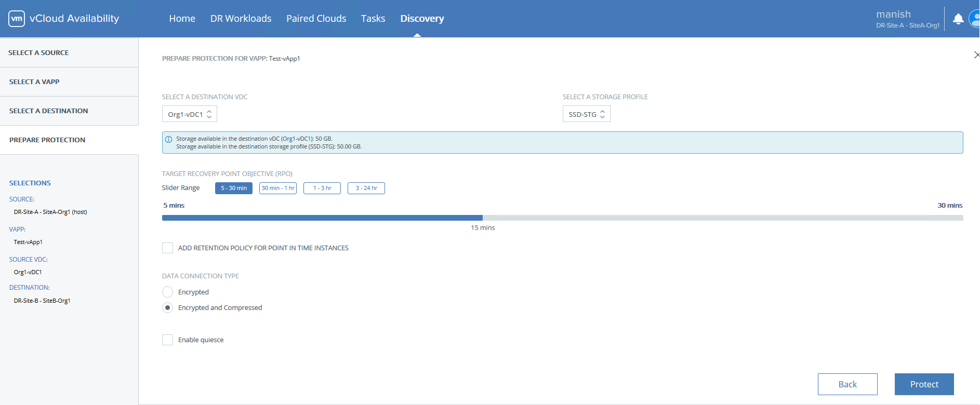Open the Paired Clouds tab

316,19
